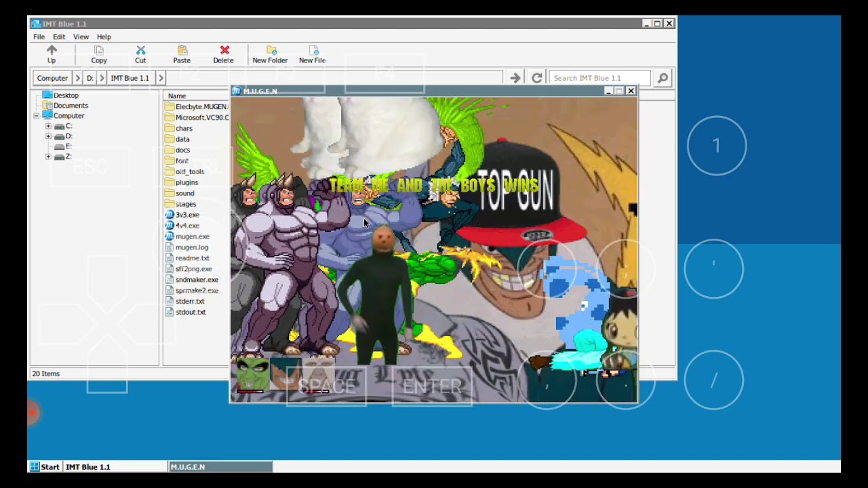Screen dimensions: 868x488
Task: Select the font folder name
Action: [x=182, y=161]
